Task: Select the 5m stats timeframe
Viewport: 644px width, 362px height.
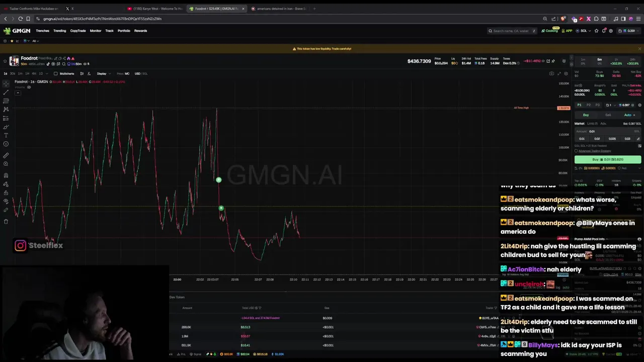Action: click(x=600, y=61)
